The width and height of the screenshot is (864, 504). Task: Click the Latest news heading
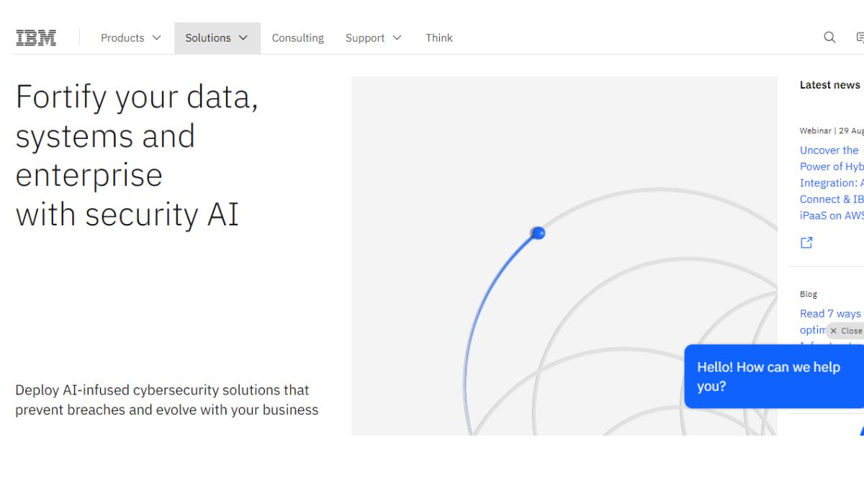tap(829, 85)
